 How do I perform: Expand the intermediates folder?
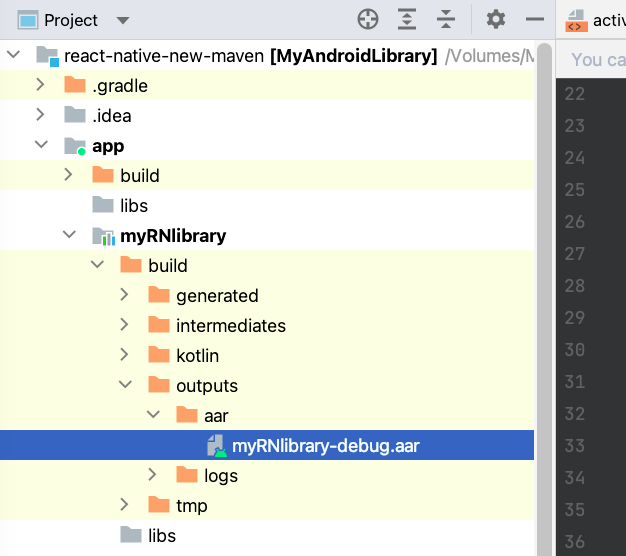coord(125,326)
